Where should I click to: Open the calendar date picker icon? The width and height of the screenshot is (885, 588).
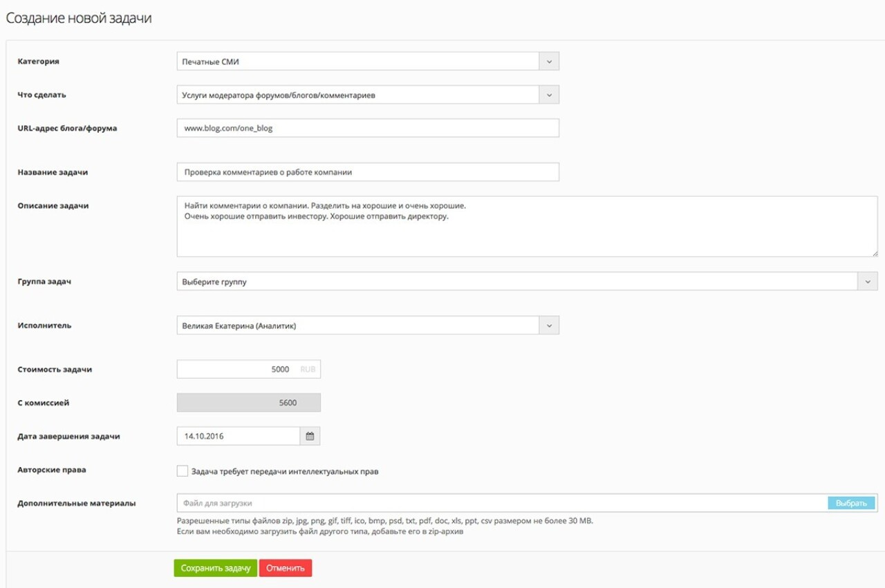click(310, 436)
